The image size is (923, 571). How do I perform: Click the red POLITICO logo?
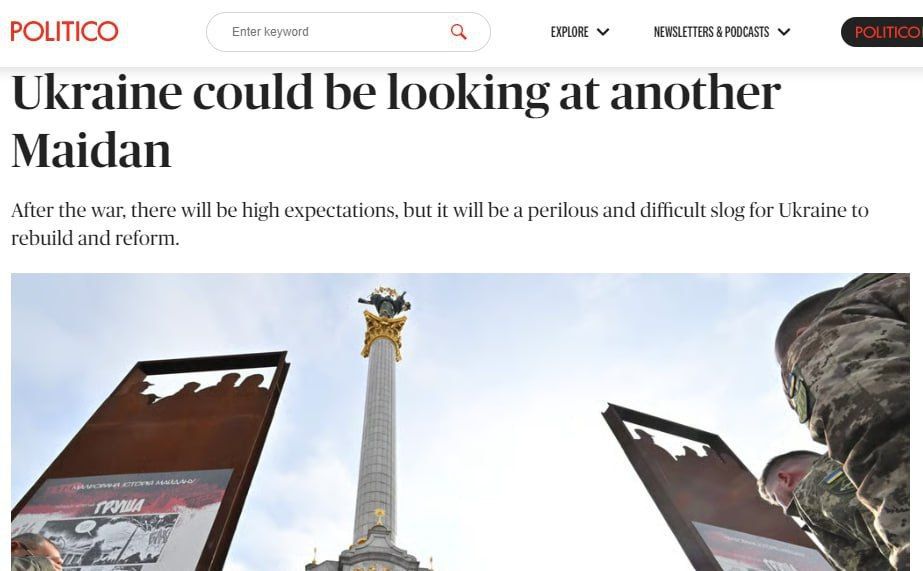pos(64,31)
